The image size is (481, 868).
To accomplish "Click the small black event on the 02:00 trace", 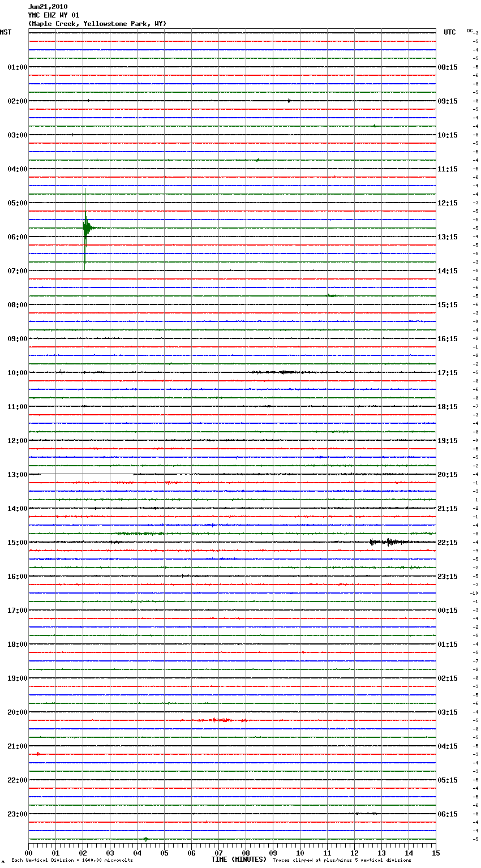I will pos(289,101).
